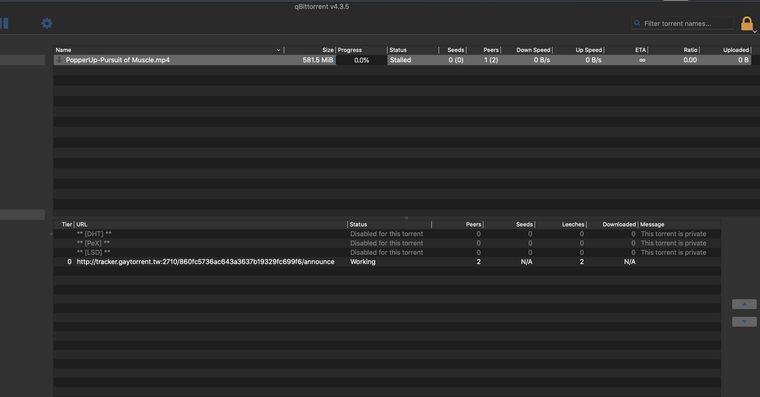Image resolution: width=760 pixels, height=397 pixels.
Task: Select the ** [DHT] ** tracker row
Action: [x=387, y=234]
